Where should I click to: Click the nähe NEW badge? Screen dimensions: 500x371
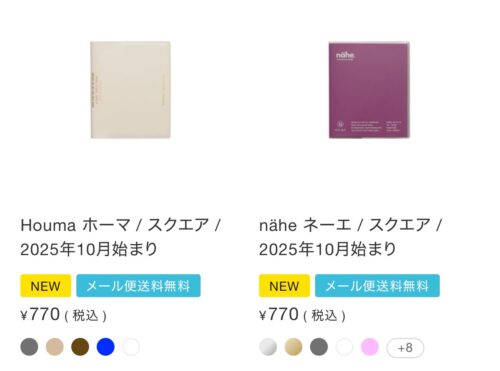coord(284,286)
